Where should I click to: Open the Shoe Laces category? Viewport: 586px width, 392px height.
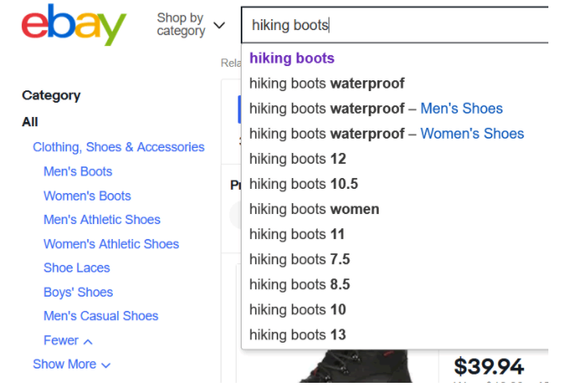(77, 268)
